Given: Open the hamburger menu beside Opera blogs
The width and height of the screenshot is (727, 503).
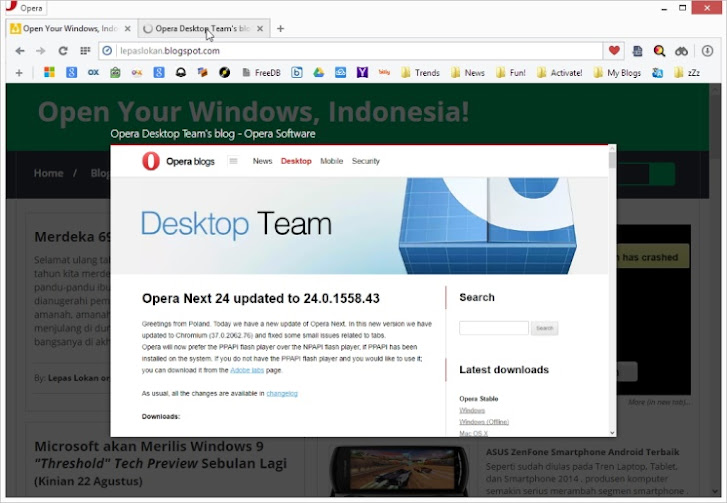Looking at the screenshot, I should coord(233,161).
